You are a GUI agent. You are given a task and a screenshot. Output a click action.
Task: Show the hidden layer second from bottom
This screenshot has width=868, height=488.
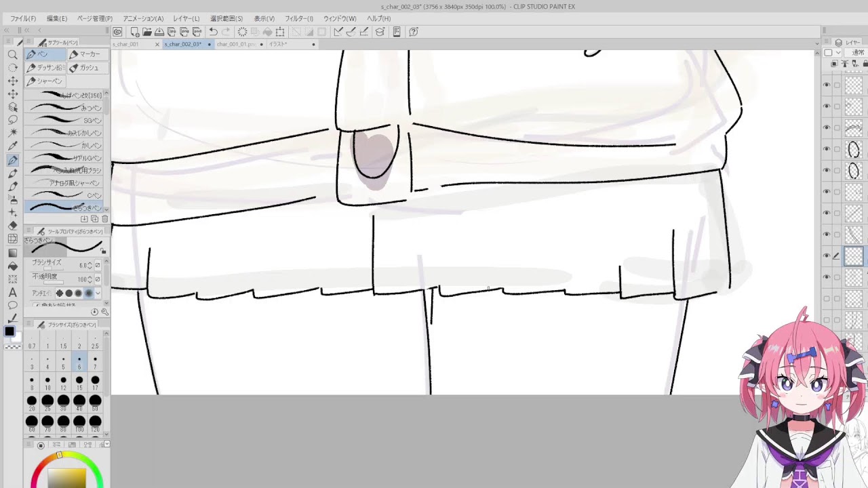[826, 299]
